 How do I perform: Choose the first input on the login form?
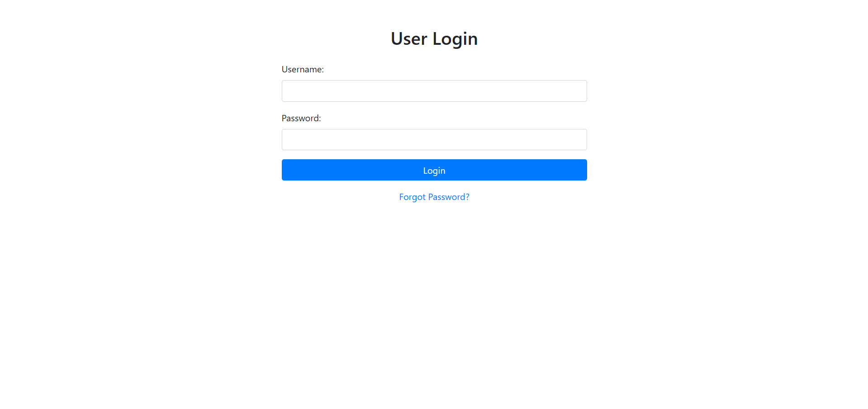(x=434, y=91)
